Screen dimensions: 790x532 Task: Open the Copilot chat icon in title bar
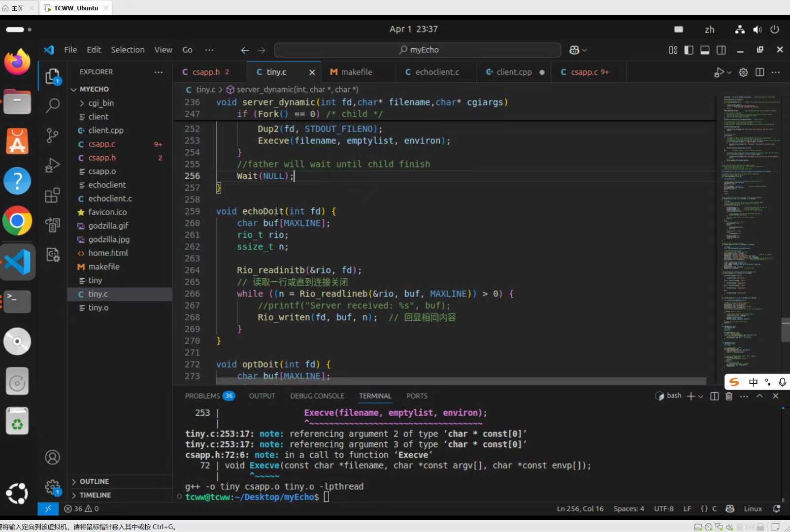click(574, 50)
